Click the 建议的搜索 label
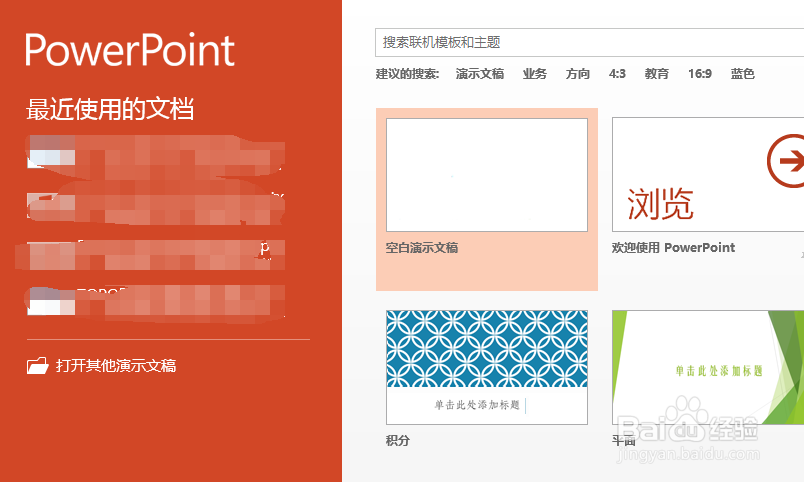Screen dimensions: 804x482 tap(408, 74)
